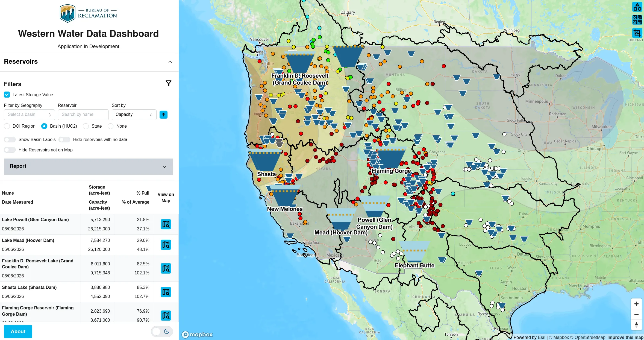
Task: Click the Lake Mead (Hoover Dam) name
Action: tap(28, 241)
